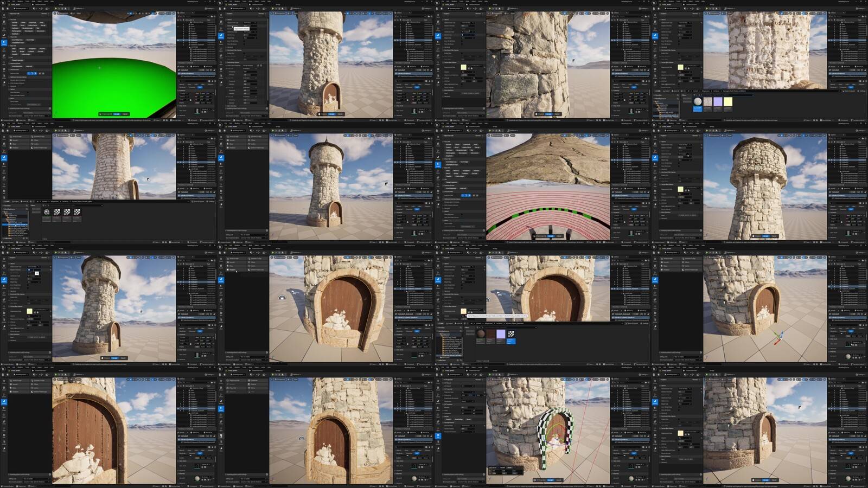
Task: Click yellow texture swatch in third-row first frame
Action: 29,311
